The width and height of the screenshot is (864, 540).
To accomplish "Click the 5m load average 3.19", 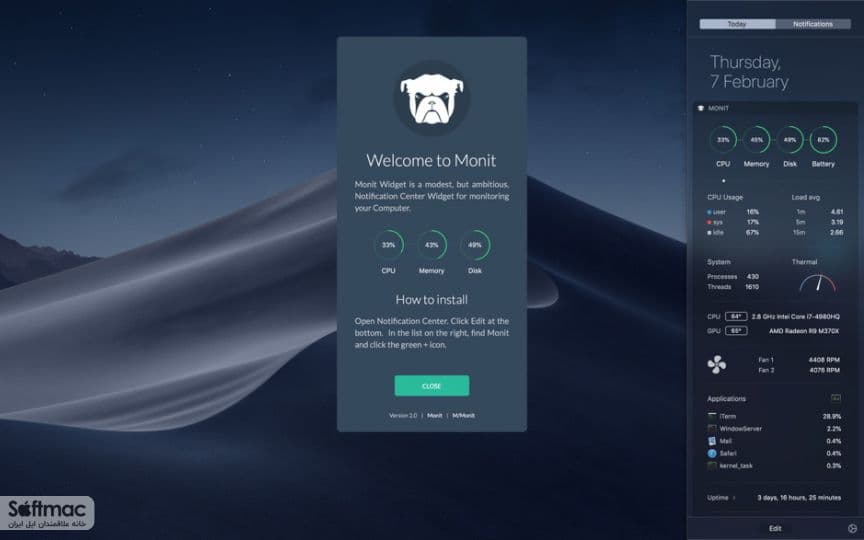I will pos(837,223).
